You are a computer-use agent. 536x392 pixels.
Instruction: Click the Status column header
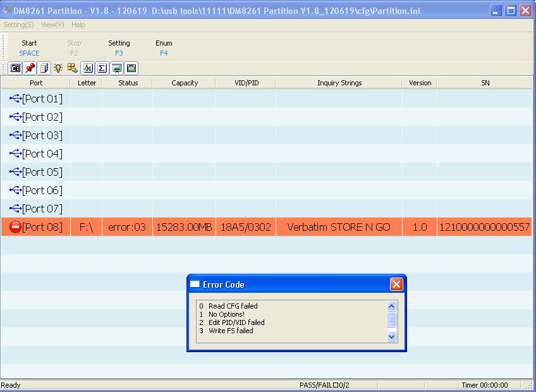(x=128, y=83)
